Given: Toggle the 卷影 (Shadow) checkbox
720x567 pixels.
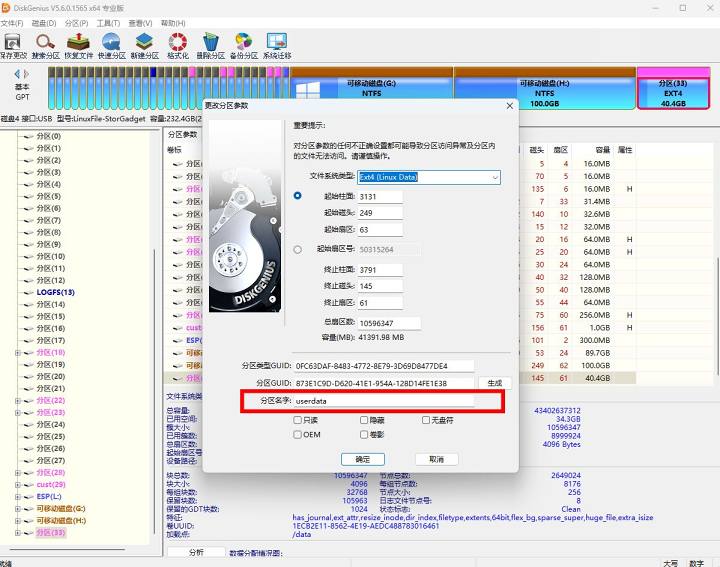Looking at the screenshot, I should pos(364,434).
